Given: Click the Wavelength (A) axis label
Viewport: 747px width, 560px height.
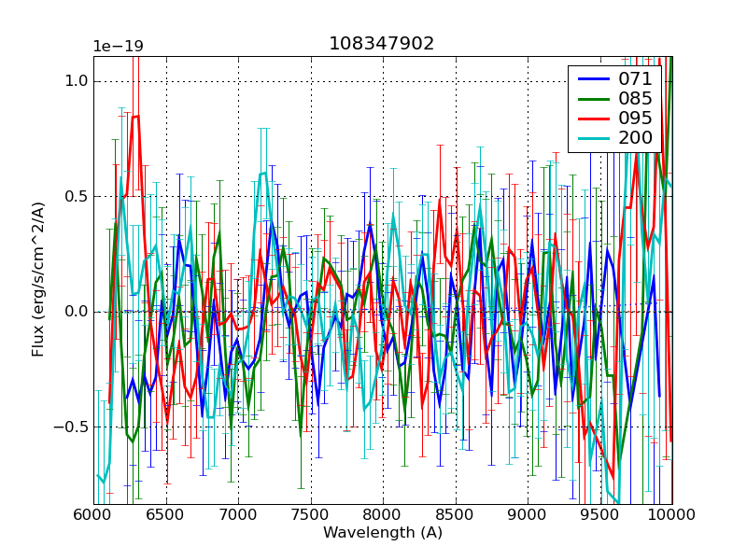Looking at the screenshot, I should point(383,533).
